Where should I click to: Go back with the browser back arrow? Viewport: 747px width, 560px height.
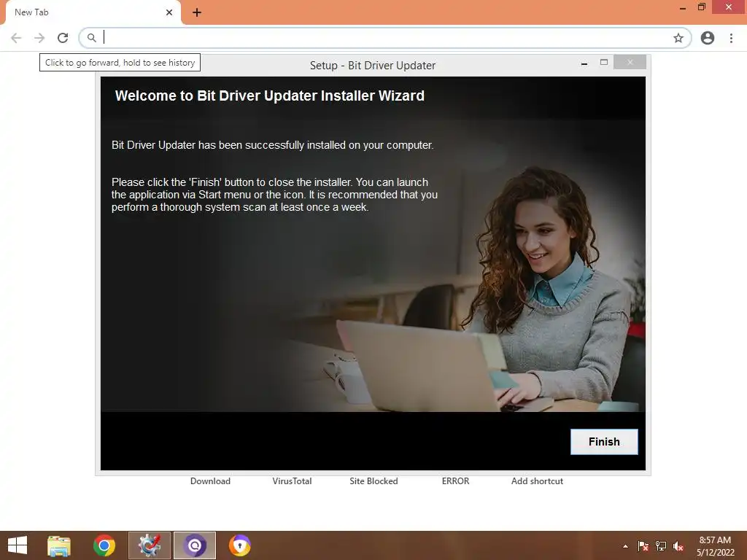point(16,38)
